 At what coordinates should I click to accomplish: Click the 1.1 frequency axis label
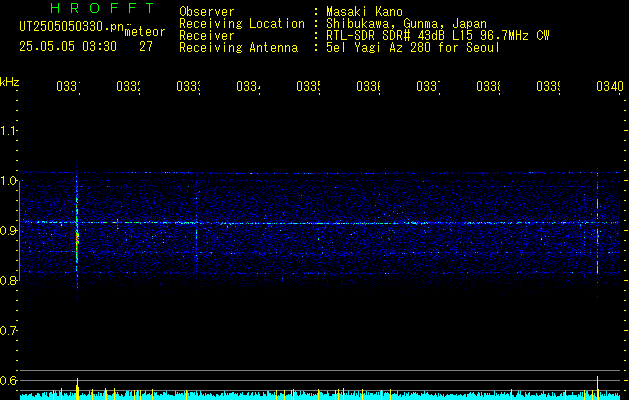[8, 131]
